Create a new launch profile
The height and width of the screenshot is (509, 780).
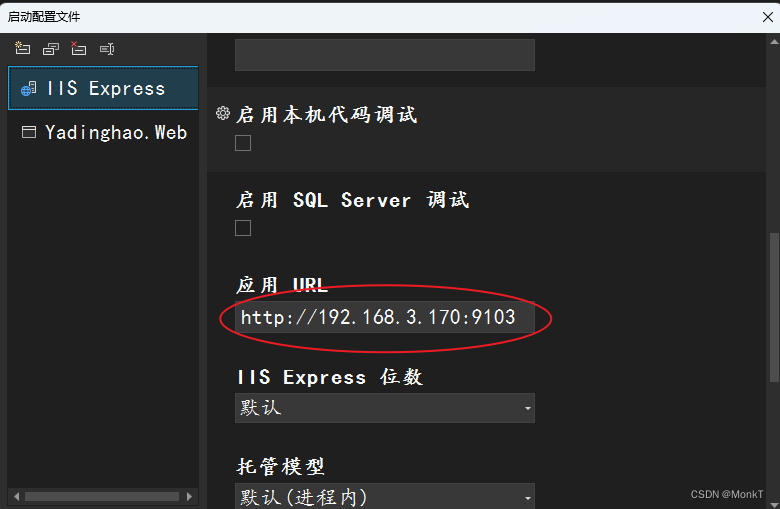pyautogui.click(x=22, y=48)
